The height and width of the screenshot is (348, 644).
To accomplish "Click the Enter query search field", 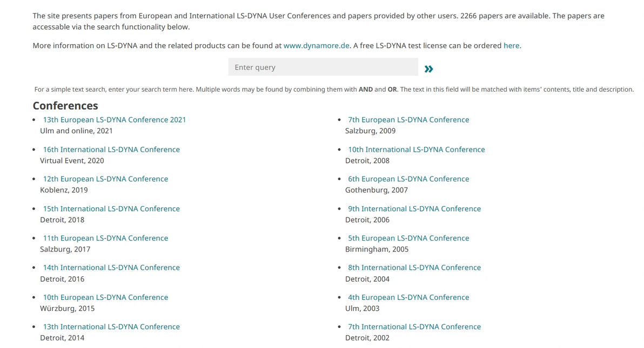I will 323,67.
